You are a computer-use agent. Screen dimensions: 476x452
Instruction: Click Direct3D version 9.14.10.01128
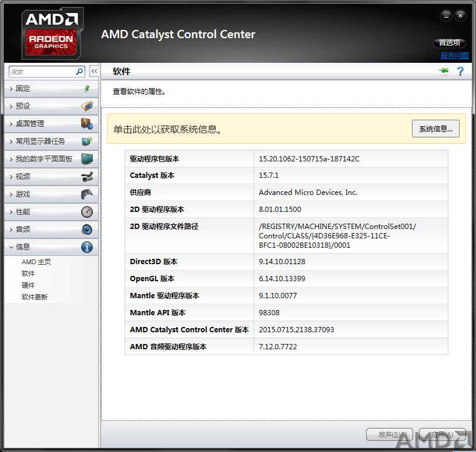tap(282, 261)
